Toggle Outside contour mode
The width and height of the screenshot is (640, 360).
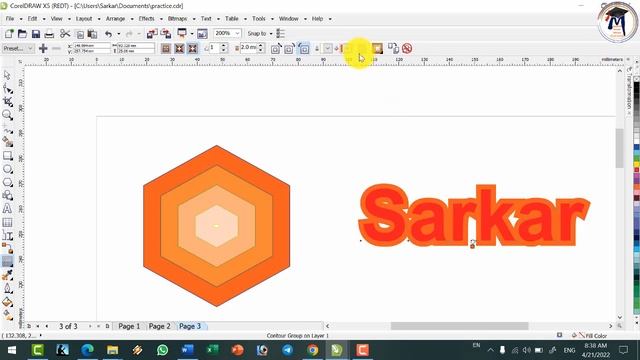(x=193, y=49)
